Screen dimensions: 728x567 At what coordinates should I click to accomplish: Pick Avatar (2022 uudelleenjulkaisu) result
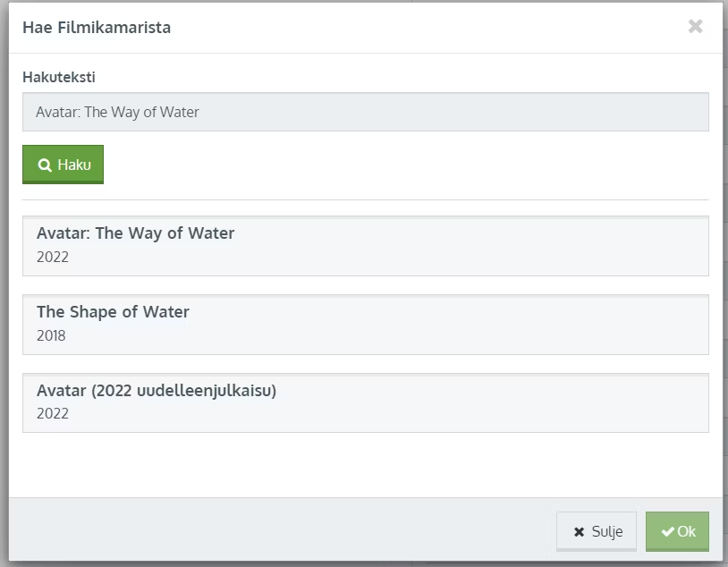(157, 391)
